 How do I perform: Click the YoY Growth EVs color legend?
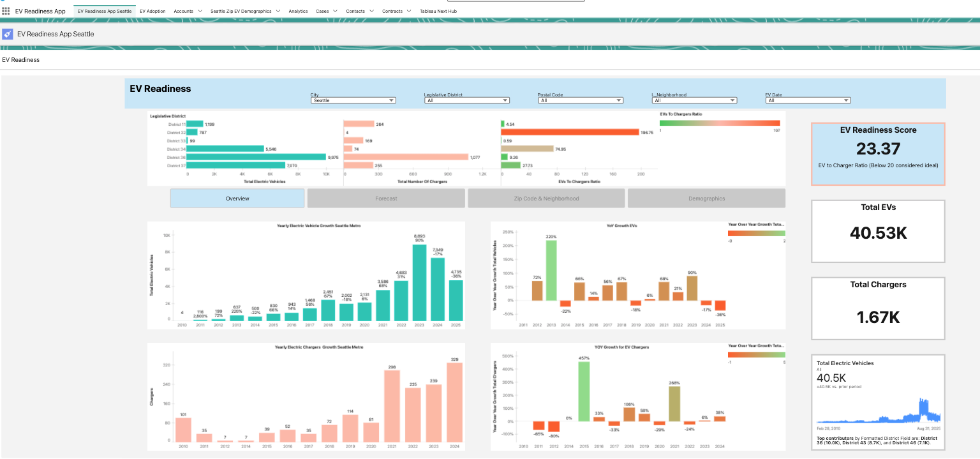(x=757, y=234)
